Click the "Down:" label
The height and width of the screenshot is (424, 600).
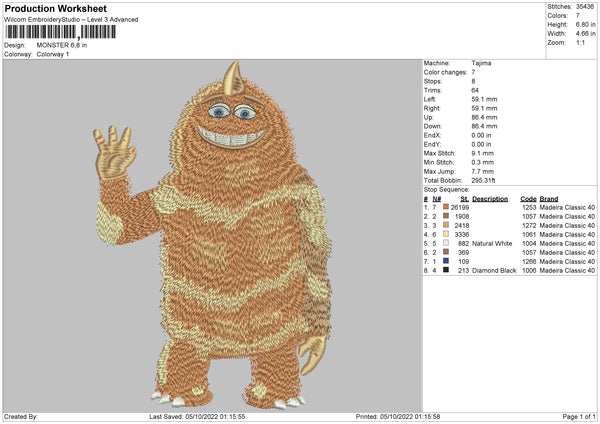point(433,126)
